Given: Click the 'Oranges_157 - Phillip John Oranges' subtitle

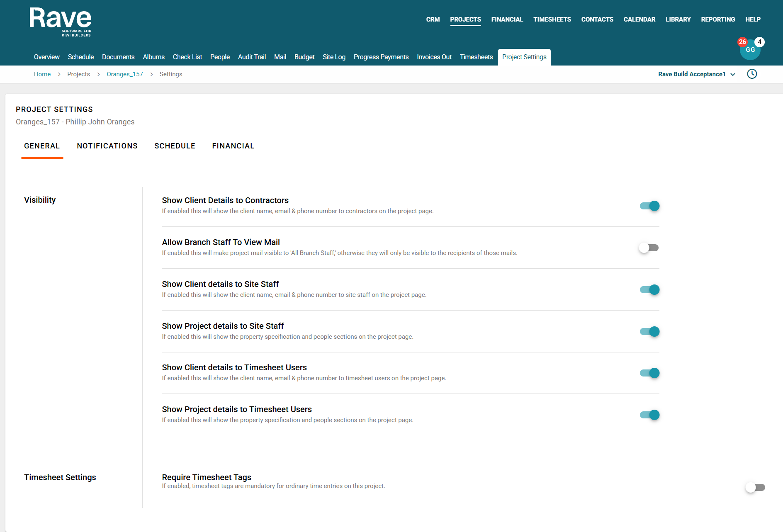Looking at the screenshot, I should coord(75,122).
